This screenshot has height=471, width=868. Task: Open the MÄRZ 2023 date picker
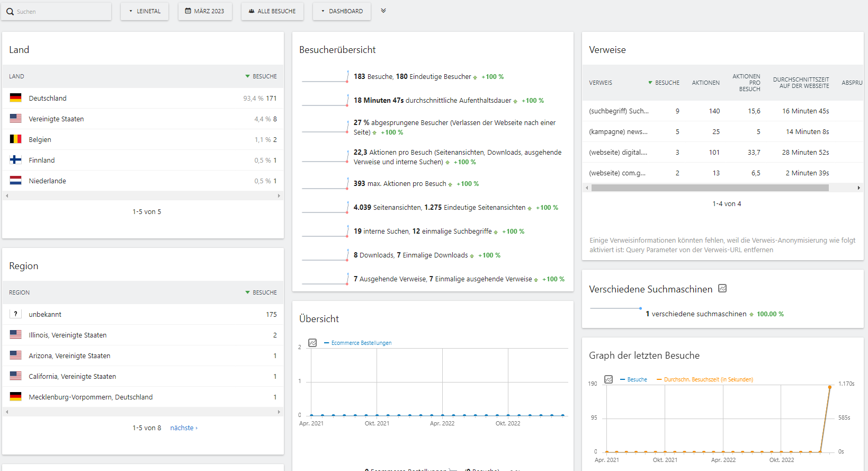click(x=205, y=11)
